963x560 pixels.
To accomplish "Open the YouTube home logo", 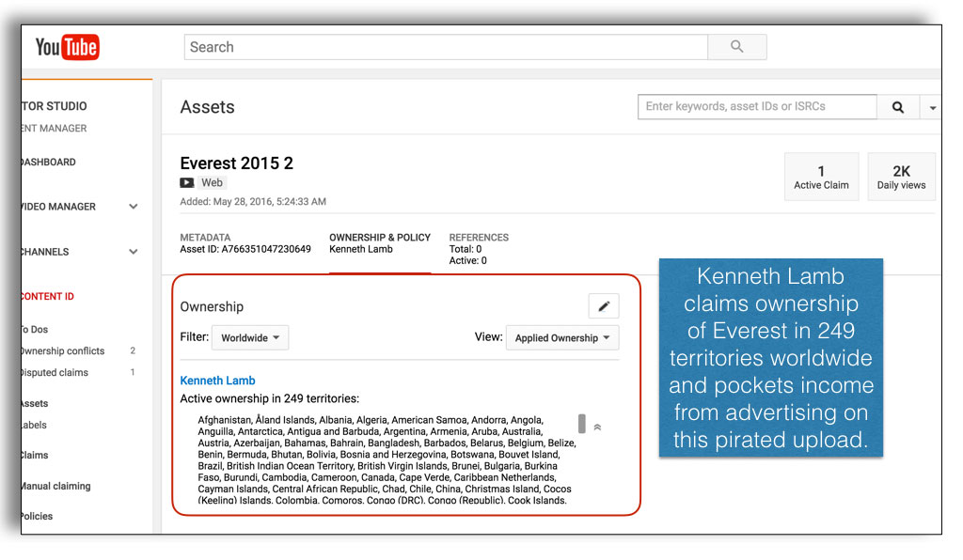I will tap(67, 47).
